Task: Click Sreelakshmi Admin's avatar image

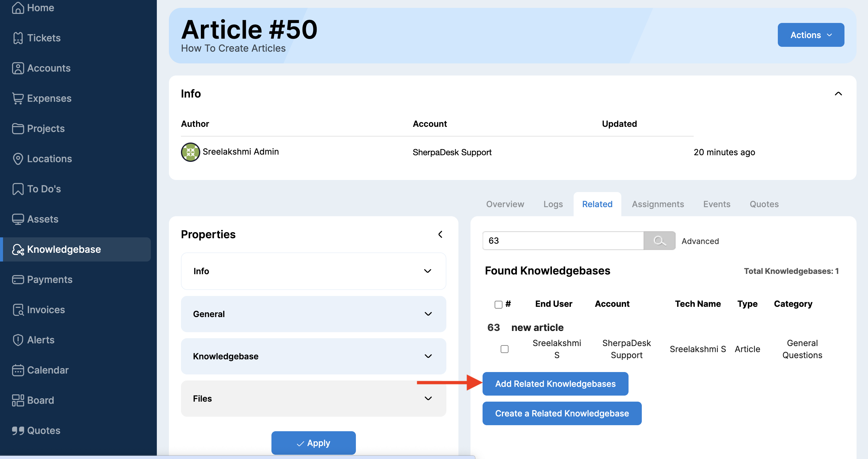Action: point(190,152)
